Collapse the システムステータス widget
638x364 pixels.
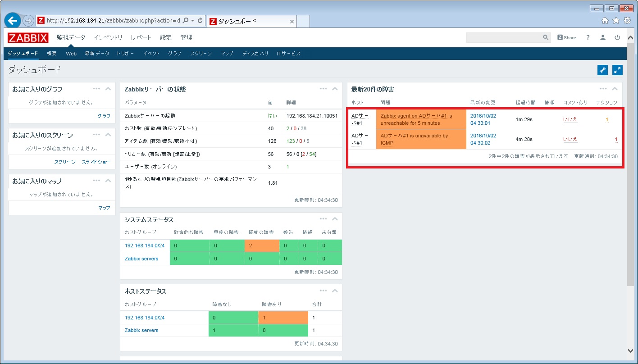tap(335, 219)
